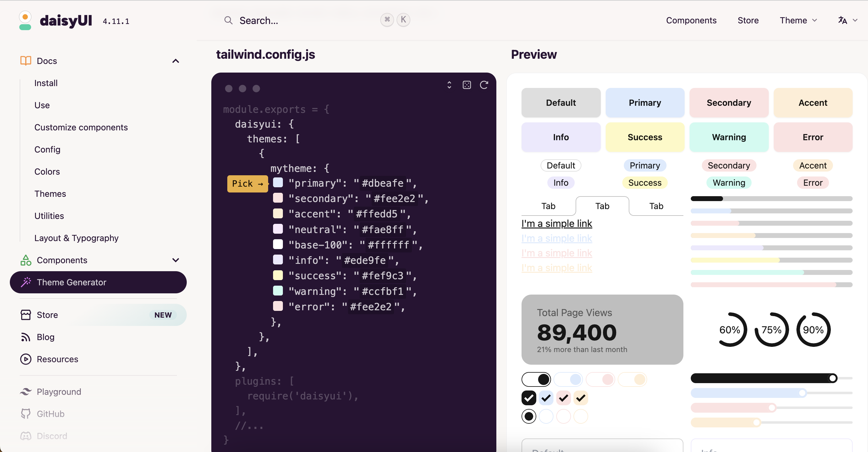Viewport: 868px width, 452px height.
Task: Click the primary color swatch in the config
Action: [278, 182]
